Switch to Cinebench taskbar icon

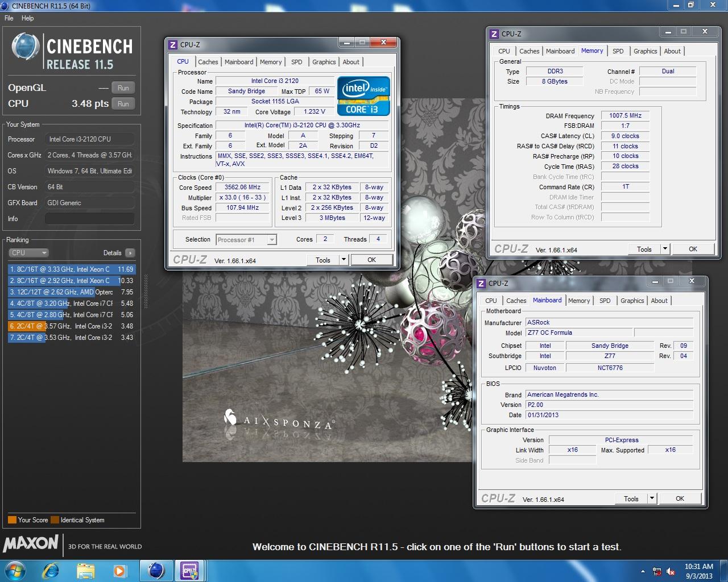(x=156, y=571)
